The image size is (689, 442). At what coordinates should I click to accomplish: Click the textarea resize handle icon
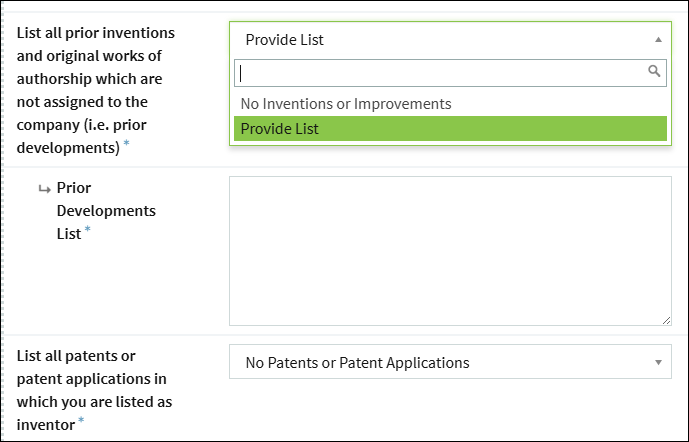[x=667, y=321]
